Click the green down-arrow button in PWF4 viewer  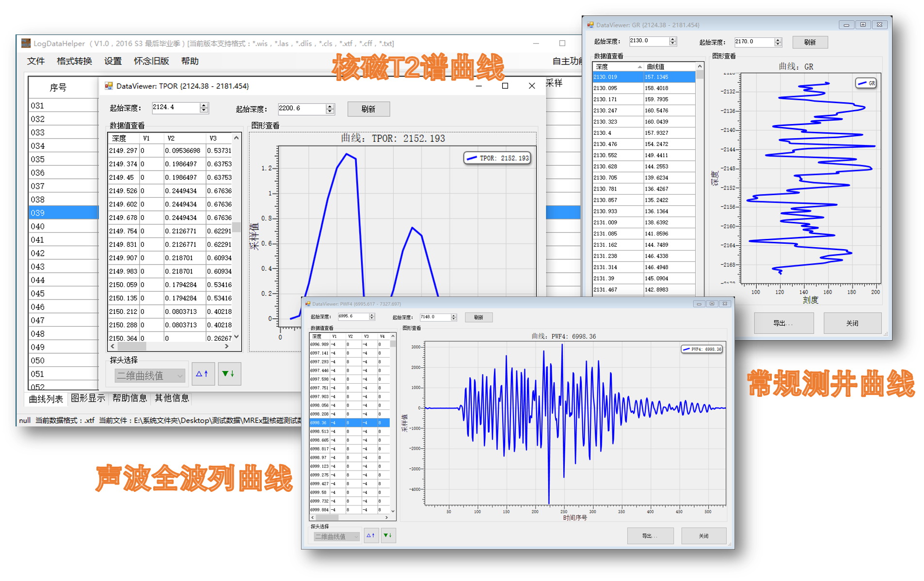tap(388, 535)
